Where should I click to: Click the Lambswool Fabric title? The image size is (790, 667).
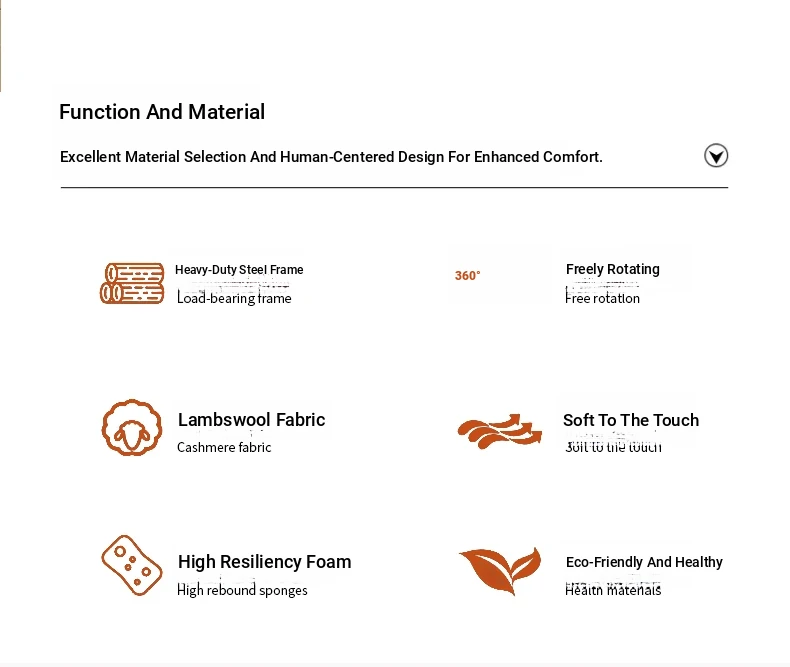point(251,420)
